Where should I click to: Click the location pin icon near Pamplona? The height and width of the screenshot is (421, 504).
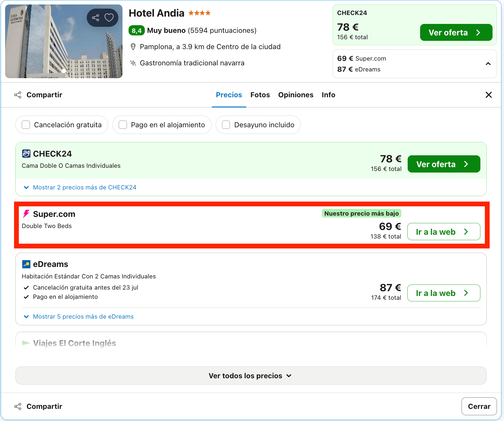pos(133,47)
